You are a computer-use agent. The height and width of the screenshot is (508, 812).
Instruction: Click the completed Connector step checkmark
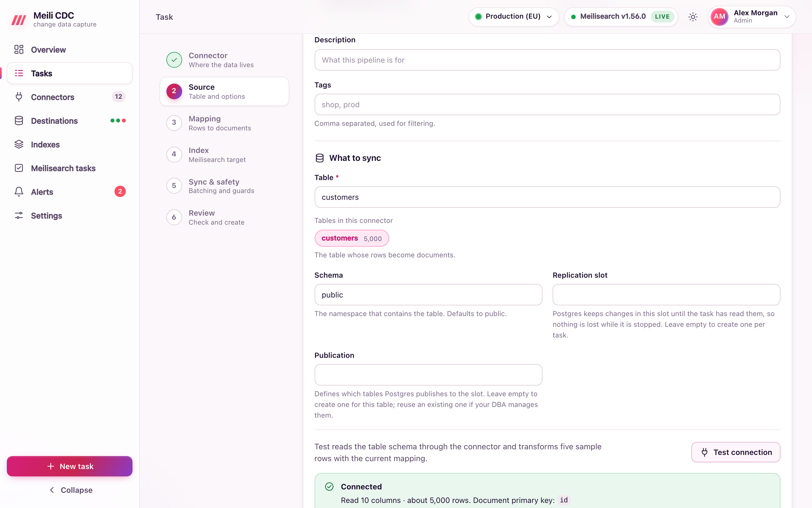174,60
